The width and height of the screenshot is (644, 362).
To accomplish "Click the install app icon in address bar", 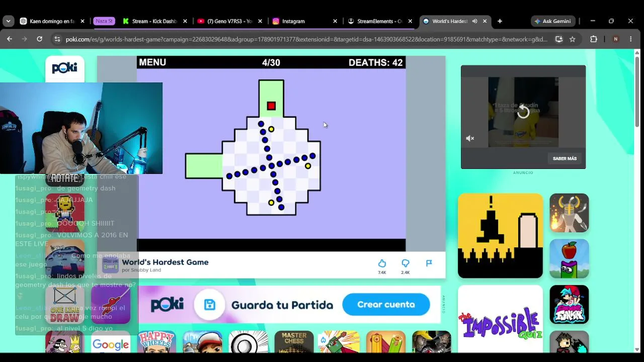I will 558,39.
